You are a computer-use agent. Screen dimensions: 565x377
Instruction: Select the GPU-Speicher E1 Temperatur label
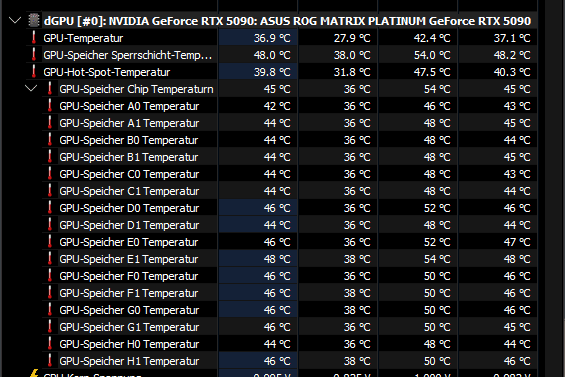coord(129,259)
